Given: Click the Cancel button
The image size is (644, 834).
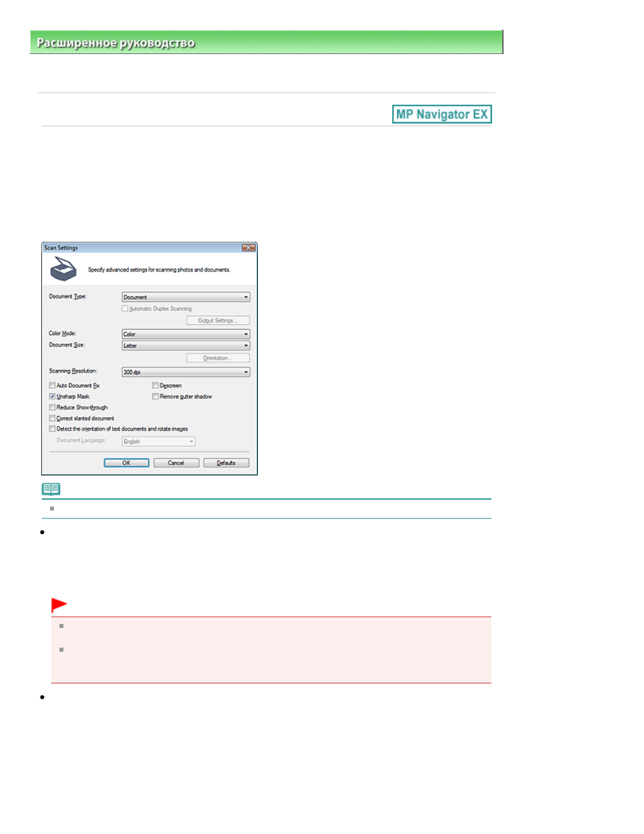Looking at the screenshot, I should [x=176, y=463].
